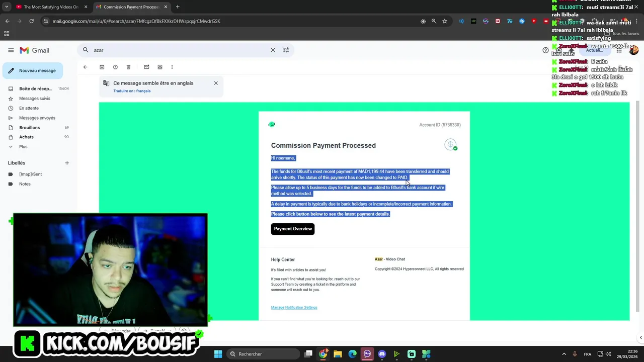Archive this email
Image resolution: width=644 pixels, height=362 pixels.
[x=102, y=67]
